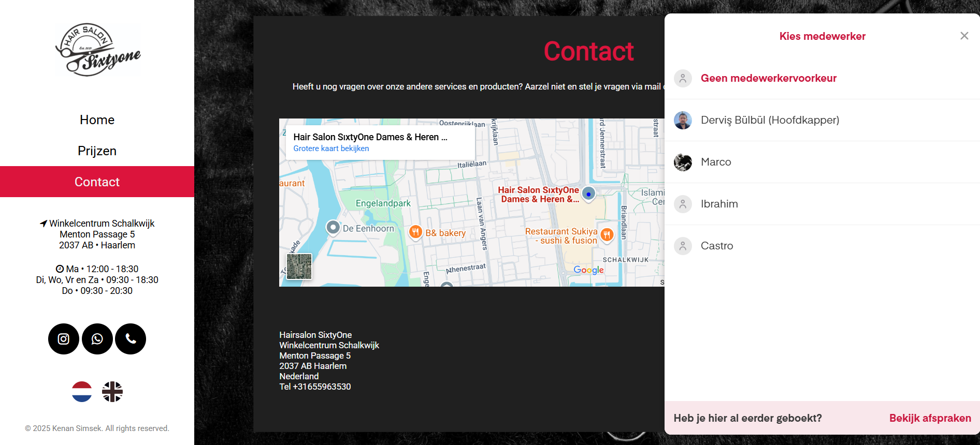Click Winkelcentrum Schalkwijk address in sidebar
The width and height of the screenshot is (980, 445).
102,224
